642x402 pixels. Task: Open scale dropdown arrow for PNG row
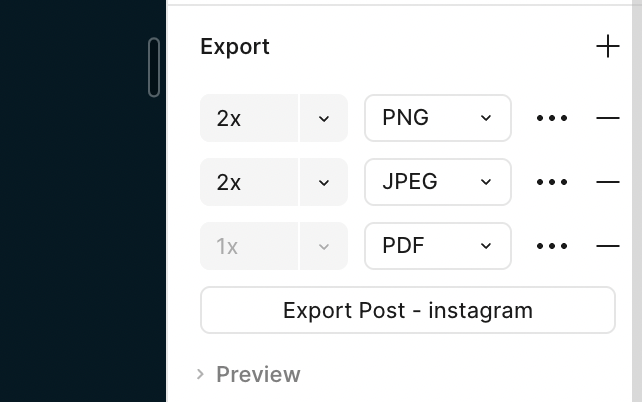point(324,118)
